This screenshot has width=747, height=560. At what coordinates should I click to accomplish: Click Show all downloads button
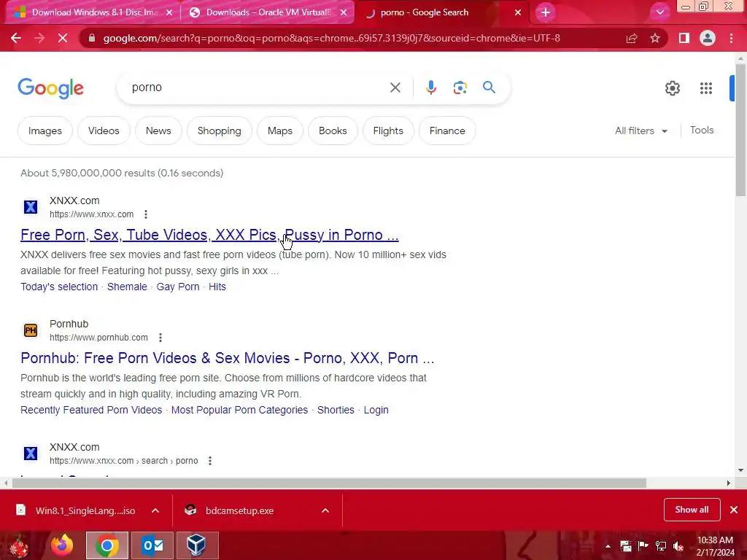692,510
